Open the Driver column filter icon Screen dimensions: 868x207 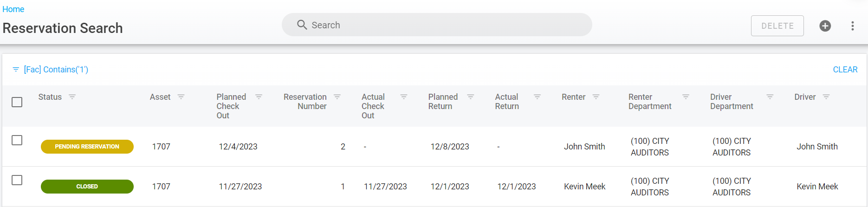point(826,97)
